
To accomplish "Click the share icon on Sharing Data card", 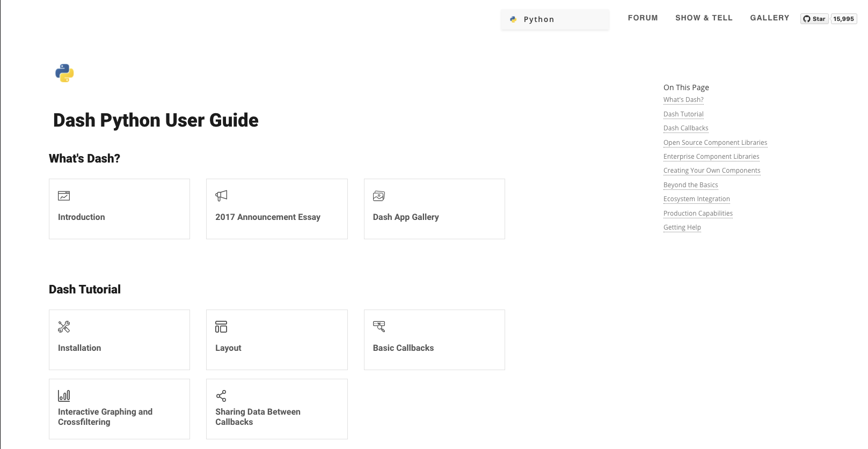I will pos(221,396).
